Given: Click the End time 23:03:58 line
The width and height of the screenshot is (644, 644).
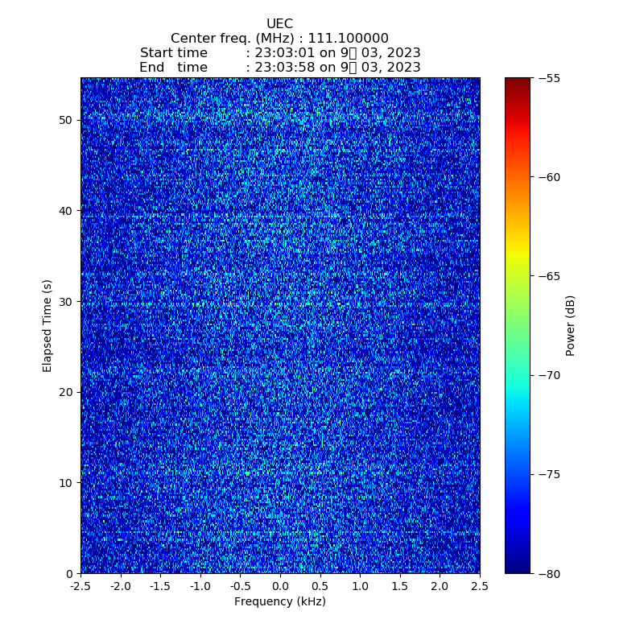Looking at the screenshot, I should pyautogui.click(x=279, y=68).
